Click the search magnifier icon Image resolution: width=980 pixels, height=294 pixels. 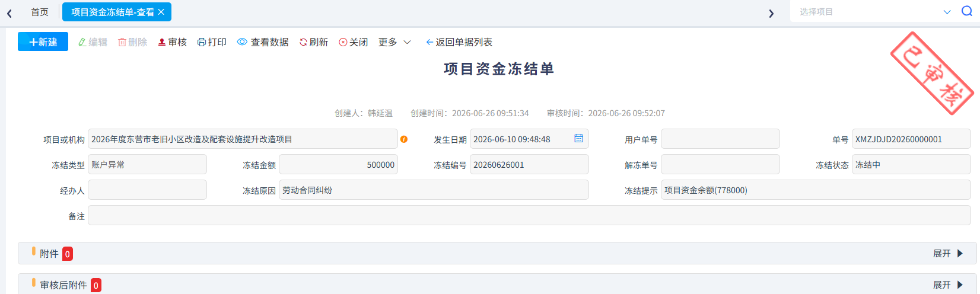(x=967, y=11)
